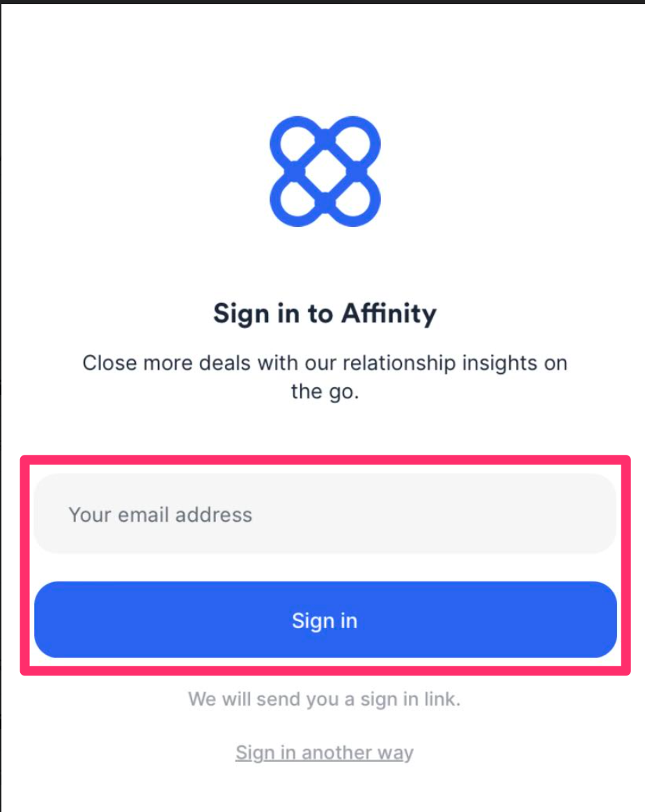The width and height of the screenshot is (645, 812).
Task: Click the email field placeholder text
Action: click(x=159, y=514)
